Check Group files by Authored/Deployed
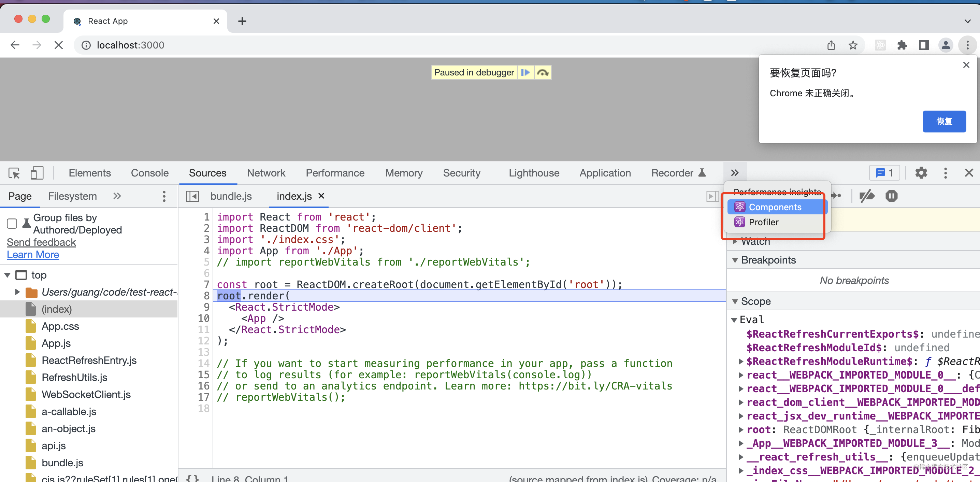This screenshot has width=980, height=482. pyautogui.click(x=12, y=224)
